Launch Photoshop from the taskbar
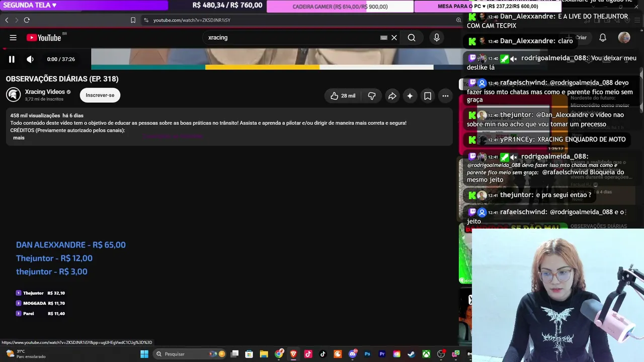The height and width of the screenshot is (362, 644). point(367,354)
